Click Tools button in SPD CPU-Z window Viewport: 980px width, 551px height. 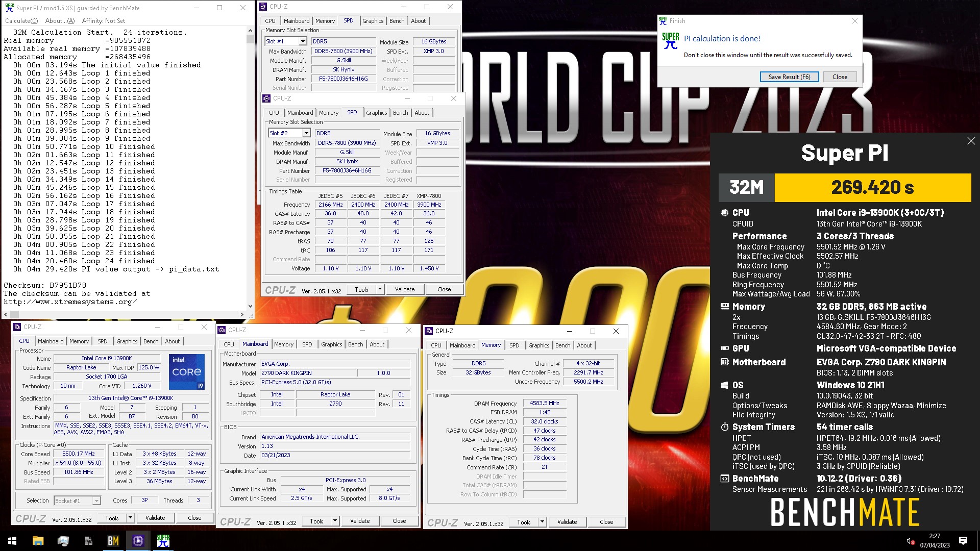point(361,289)
